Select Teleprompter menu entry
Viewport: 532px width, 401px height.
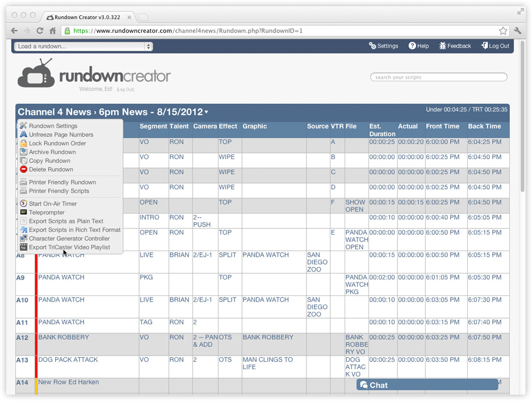click(x=47, y=212)
